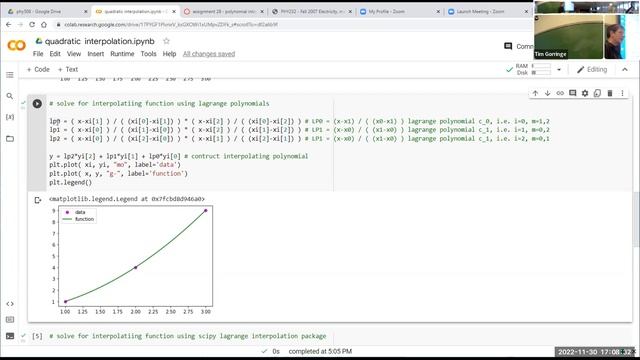Viewport: 640px width, 360px height.
Task: Star the quadratic interpolation notebook
Action: tap(166, 41)
